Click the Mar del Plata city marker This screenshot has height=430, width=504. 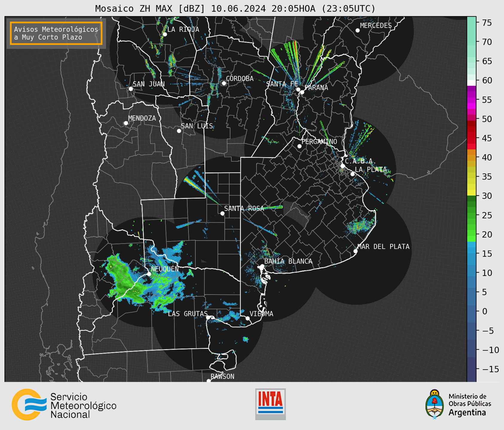[356, 251]
